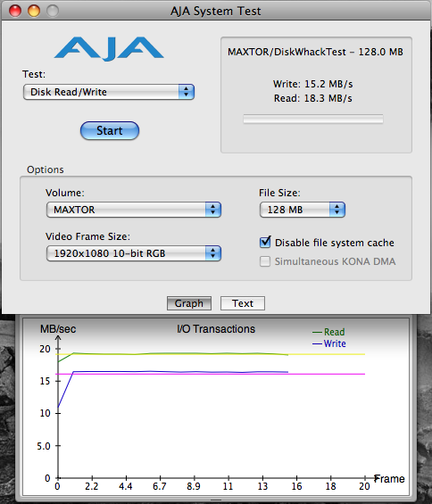Image resolution: width=432 pixels, height=504 pixels.
Task: Click the Volume: label
Action: tap(64, 193)
